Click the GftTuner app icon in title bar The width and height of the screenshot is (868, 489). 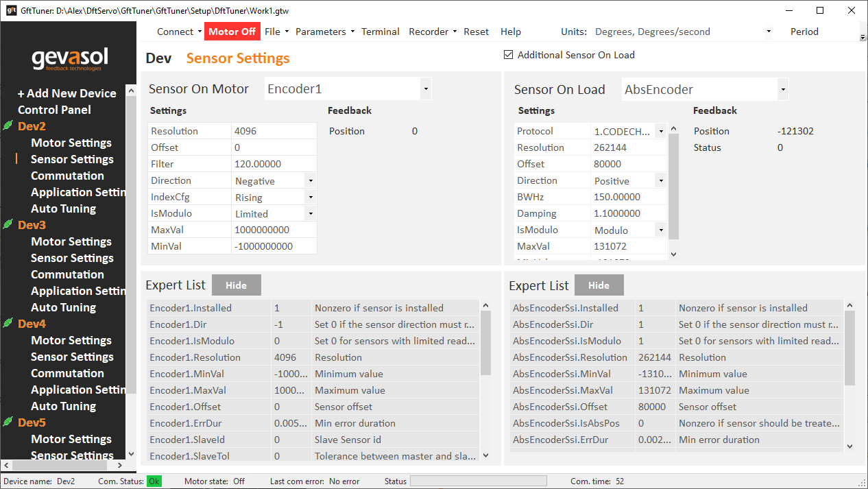click(x=11, y=10)
